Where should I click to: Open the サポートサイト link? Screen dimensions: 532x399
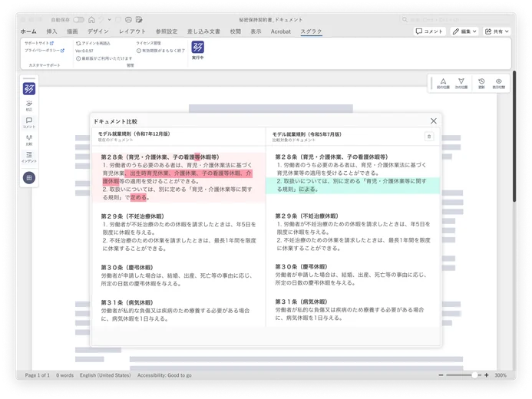click(39, 44)
